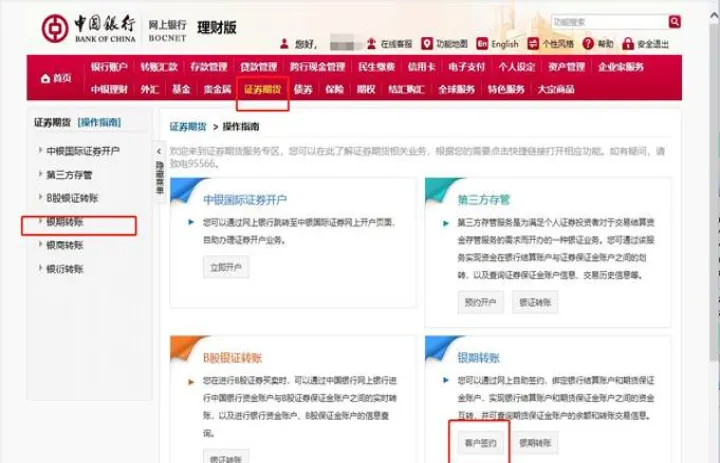Open the 期权 menu

click(x=366, y=89)
